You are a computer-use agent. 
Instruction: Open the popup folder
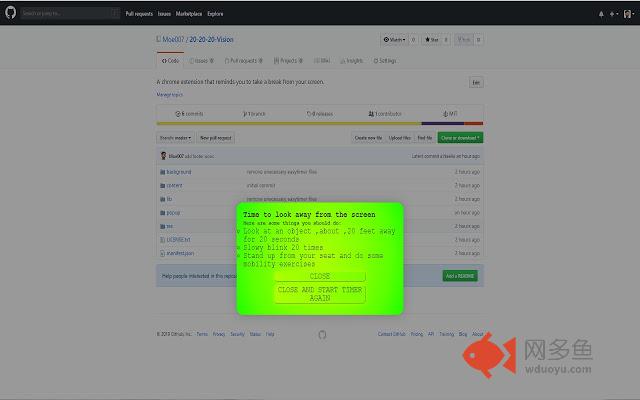tap(173, 213)
